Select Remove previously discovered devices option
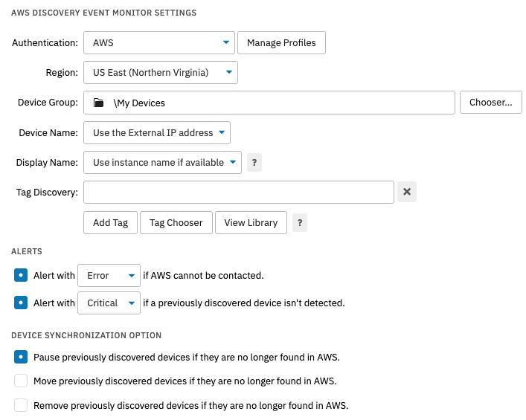Screen dimensions: 526x420 [x=21, y=405]
